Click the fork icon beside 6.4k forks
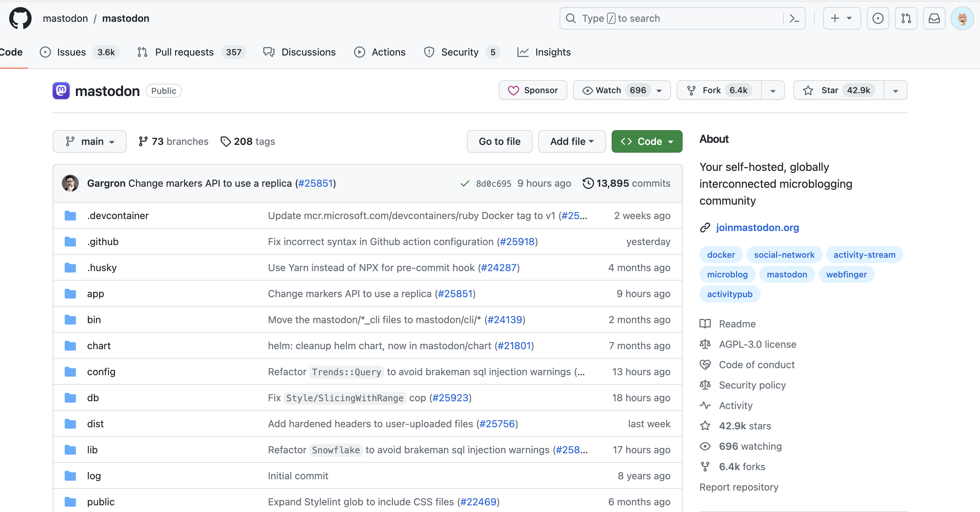 [705, 467]
